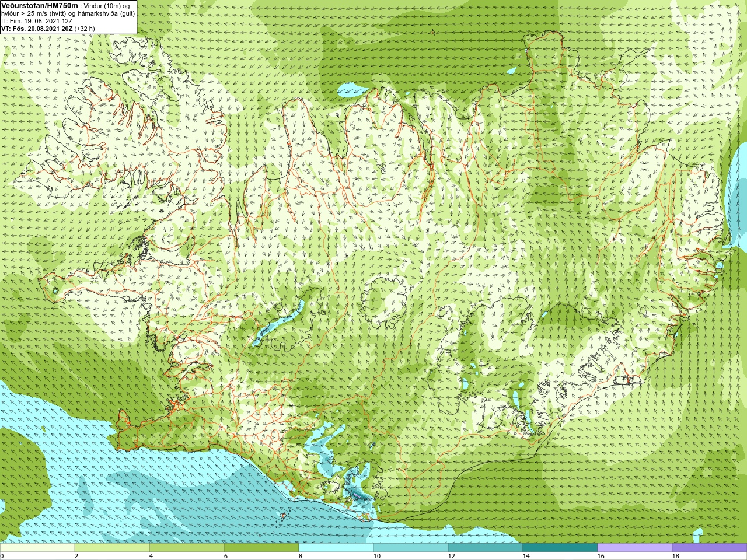Click the legend tick label '12'
Image resolution: width=747 pixels, height=560 pixels.
coord(452,556)
